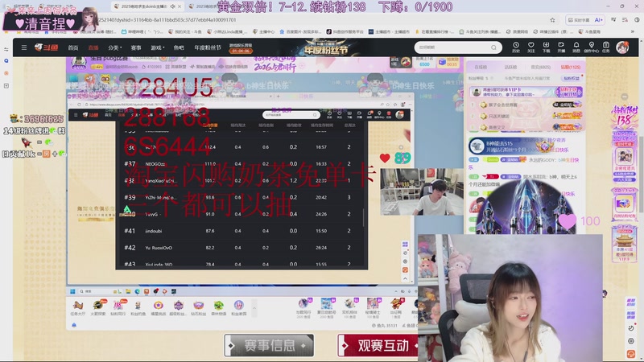Open the 福星挑战 icon

point(158,308)
